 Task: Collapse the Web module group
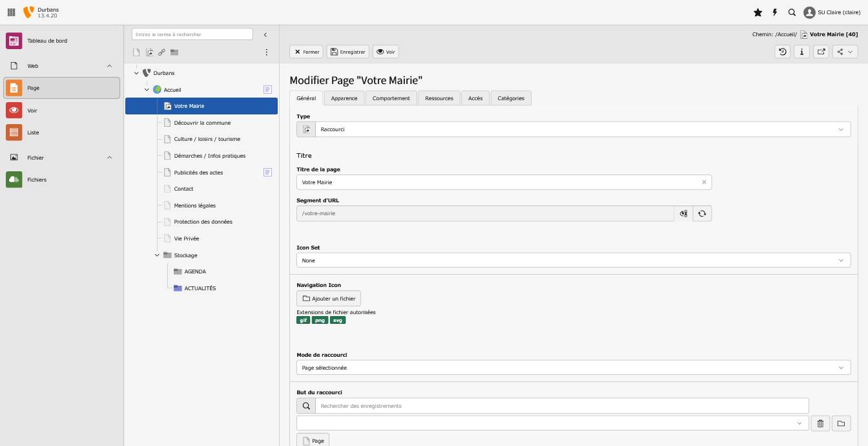(109, 66)
